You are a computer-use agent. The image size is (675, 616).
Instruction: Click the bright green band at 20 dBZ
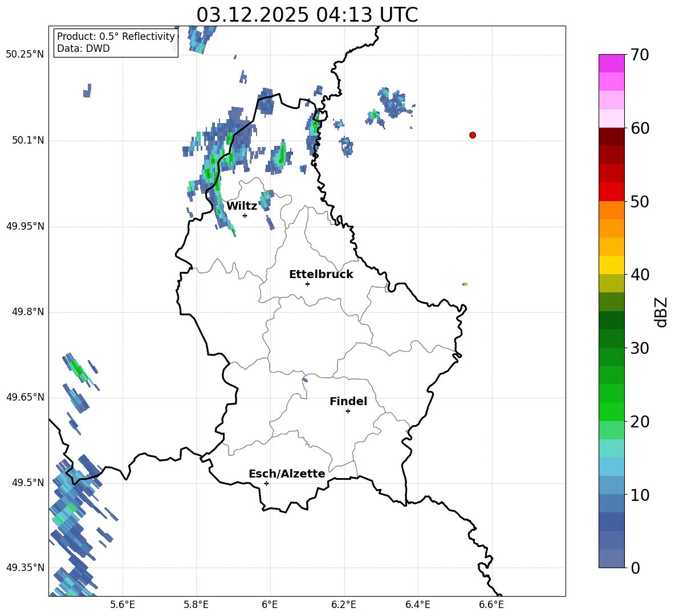[611, 411]
